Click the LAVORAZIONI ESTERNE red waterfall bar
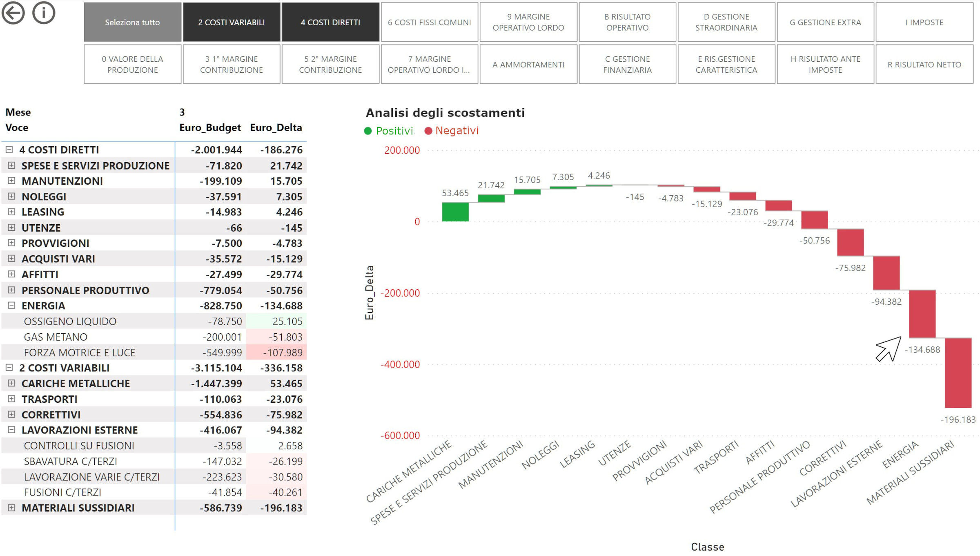Screen dimensions: 980x556 (x=886, y=273)
